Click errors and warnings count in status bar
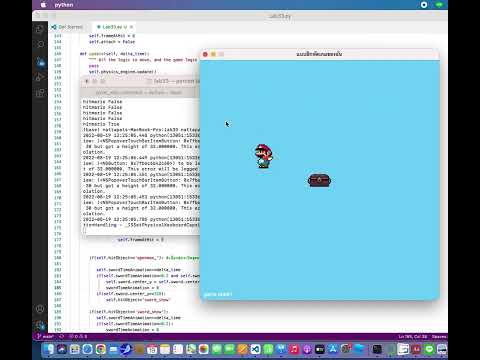 78,336
